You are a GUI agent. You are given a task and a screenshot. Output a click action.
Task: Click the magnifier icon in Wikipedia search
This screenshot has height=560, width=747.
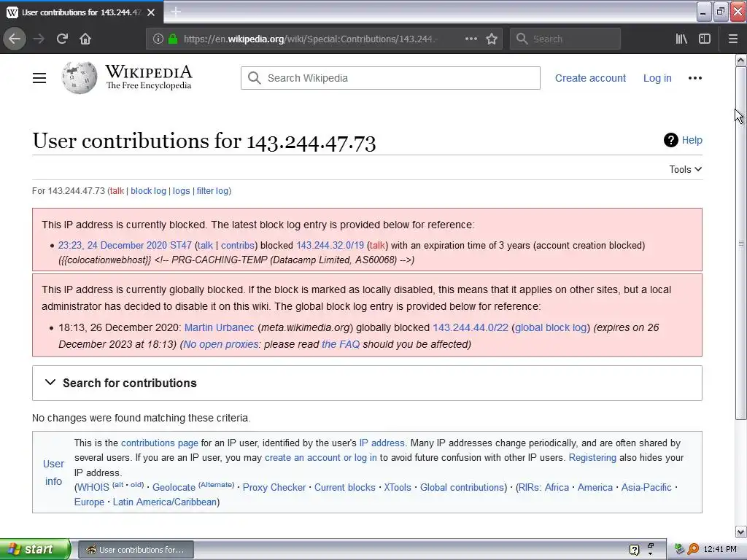click(255, 78)
